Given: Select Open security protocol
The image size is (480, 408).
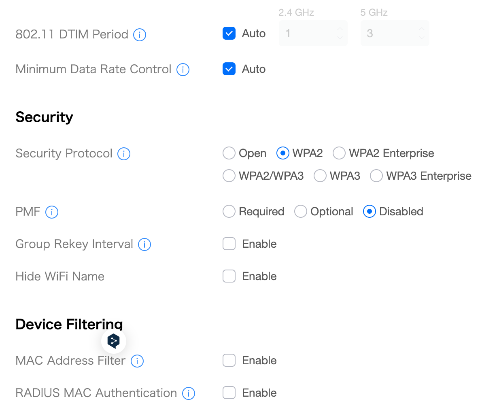Looking at the screenshot, I should pyautogui.click(x=229, y=153).
